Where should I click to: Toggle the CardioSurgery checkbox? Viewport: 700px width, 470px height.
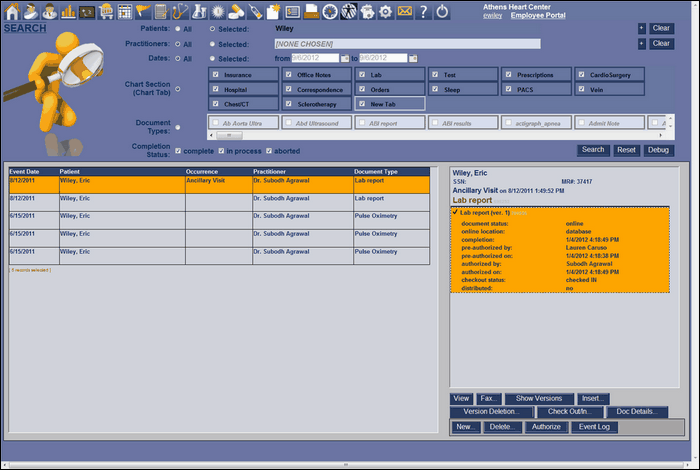[x=582, y=75]
